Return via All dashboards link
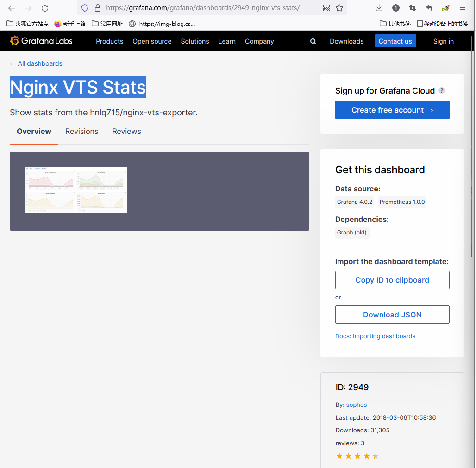Viewport: 476px width, 468px height. pos(36,63)
